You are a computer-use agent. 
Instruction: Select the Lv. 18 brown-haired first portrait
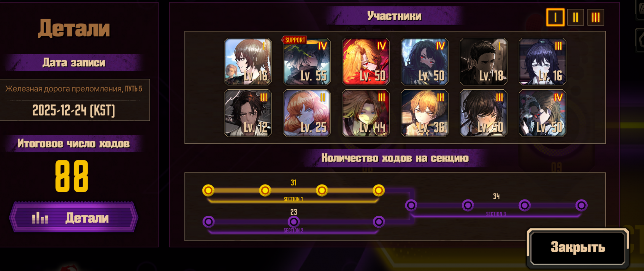pyautogui.click(x=248, y=61)
